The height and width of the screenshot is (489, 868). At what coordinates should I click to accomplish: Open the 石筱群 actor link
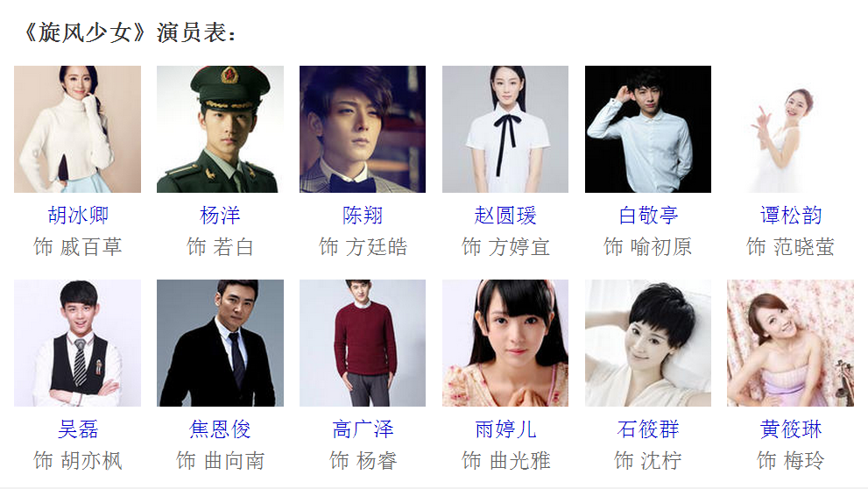(648, 429)
